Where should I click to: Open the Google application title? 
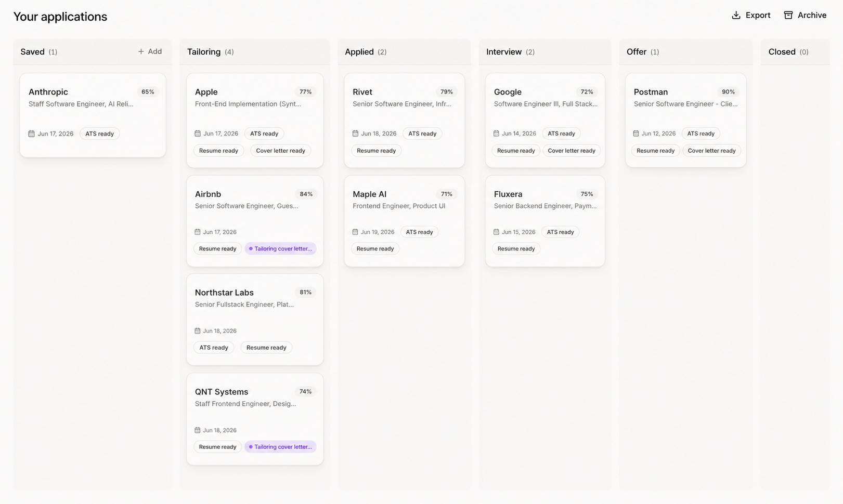click(x=508, y=92)
